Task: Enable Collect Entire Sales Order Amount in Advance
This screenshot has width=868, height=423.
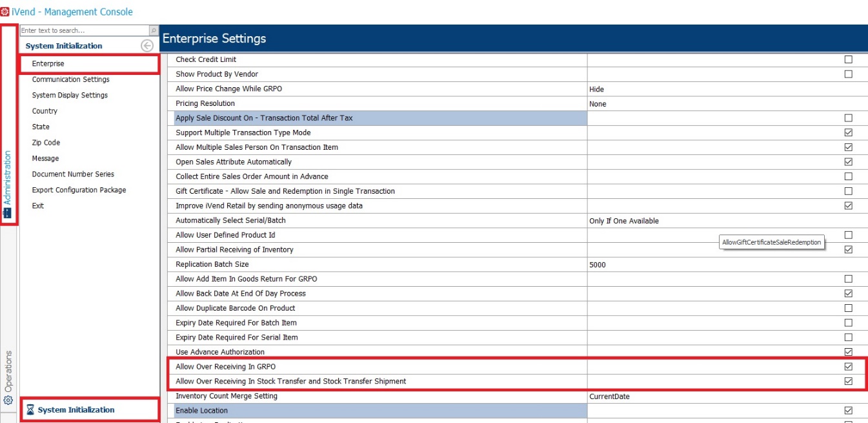Action: coord(848,176)
